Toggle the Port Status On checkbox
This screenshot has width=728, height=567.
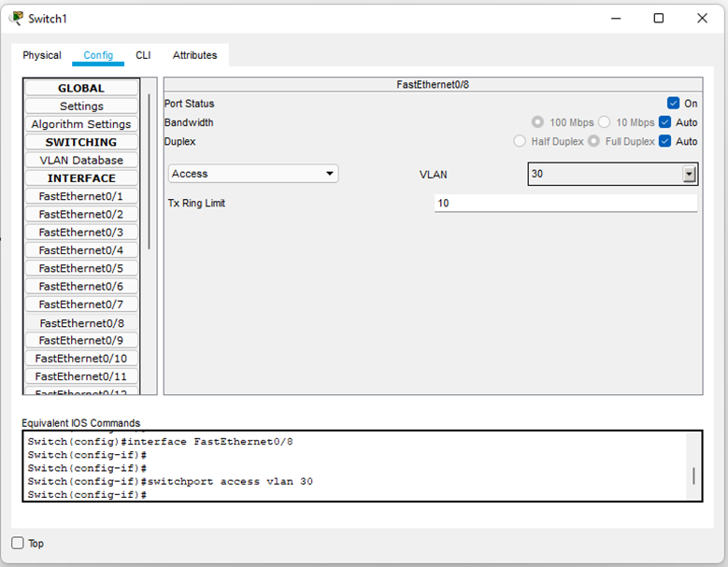673,103
